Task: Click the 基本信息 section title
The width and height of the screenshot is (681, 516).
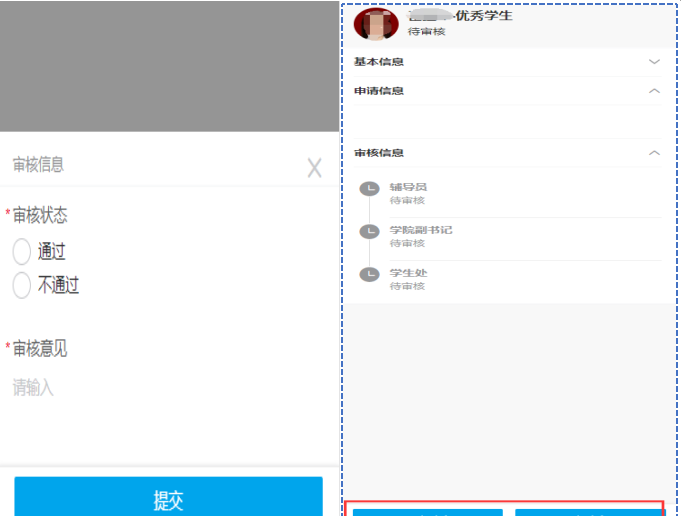Action: tap(379, 62)
